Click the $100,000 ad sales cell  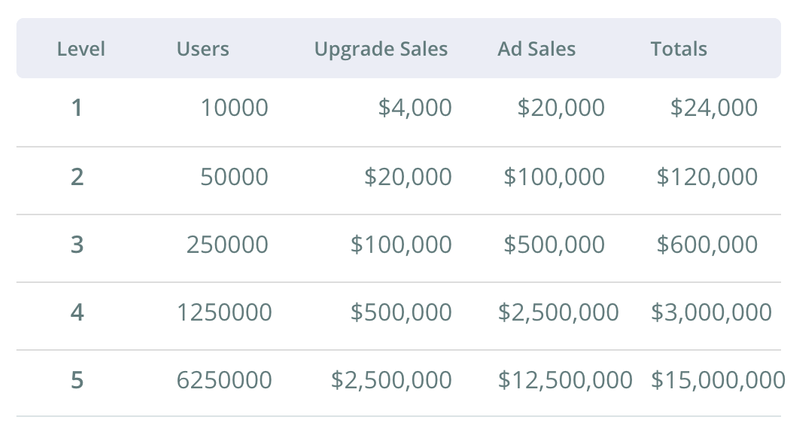point(554,177)
